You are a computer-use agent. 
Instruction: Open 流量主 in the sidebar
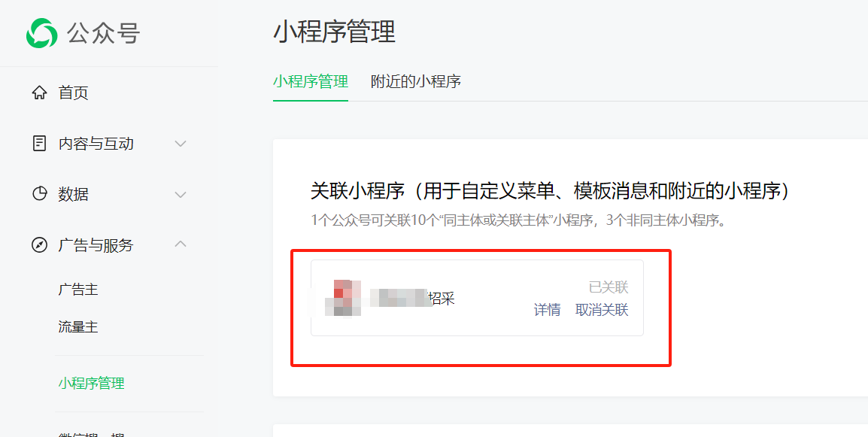pos(78,326)
